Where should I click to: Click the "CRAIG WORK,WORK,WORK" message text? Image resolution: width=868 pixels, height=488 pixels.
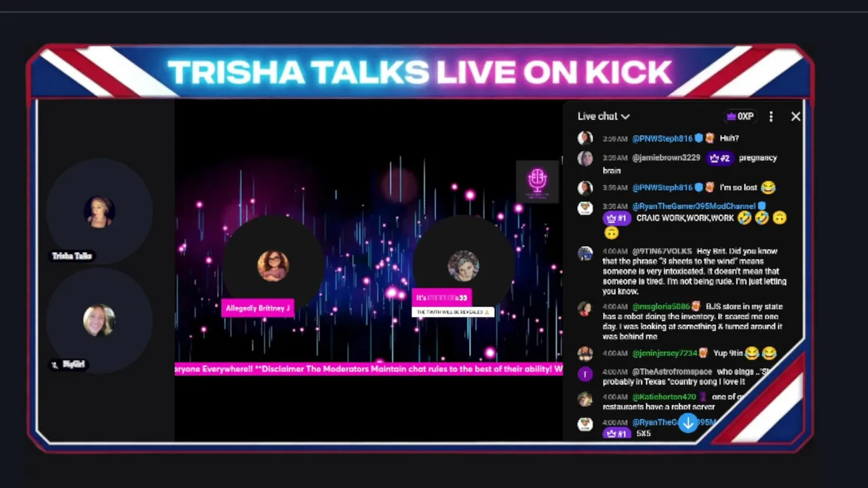point(685,218)
